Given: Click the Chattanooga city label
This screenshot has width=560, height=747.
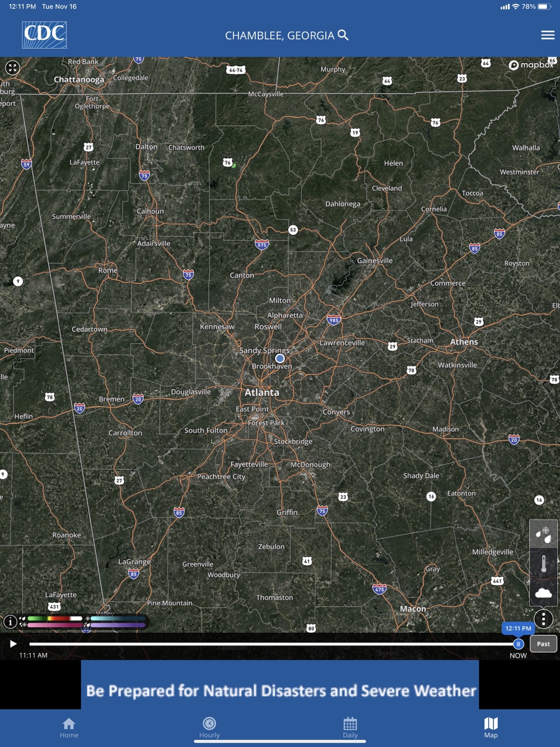Looking at the screenshot, I should (79, 80).
